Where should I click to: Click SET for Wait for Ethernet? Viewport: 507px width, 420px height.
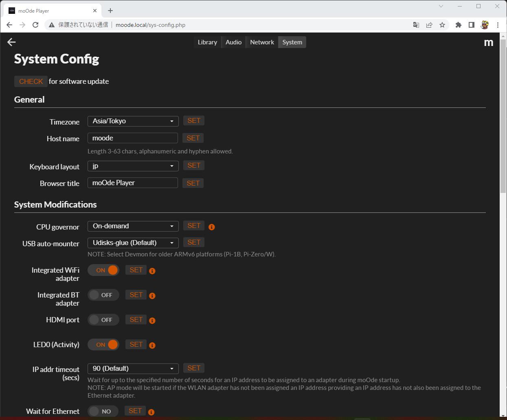click(135, 411)
